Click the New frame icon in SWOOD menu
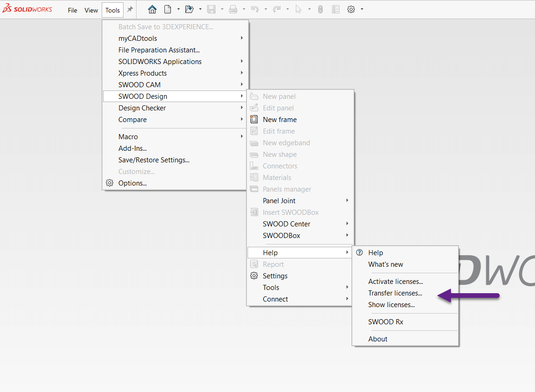The width and height of the screenshot is (535, 392). pos(254,120)
